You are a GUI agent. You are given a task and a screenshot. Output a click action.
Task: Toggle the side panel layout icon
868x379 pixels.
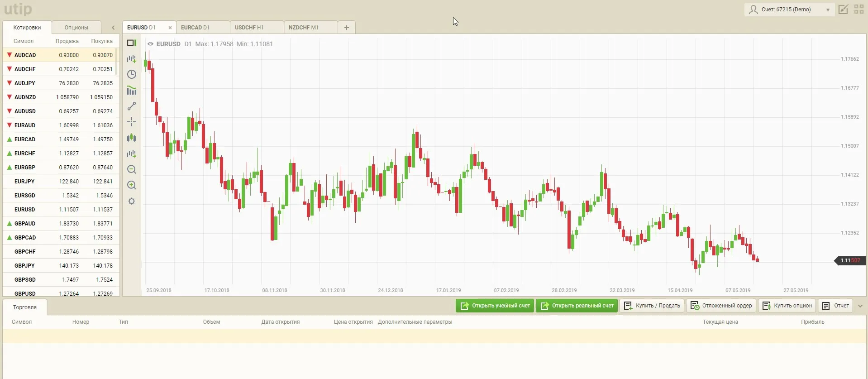pos(132,43)
